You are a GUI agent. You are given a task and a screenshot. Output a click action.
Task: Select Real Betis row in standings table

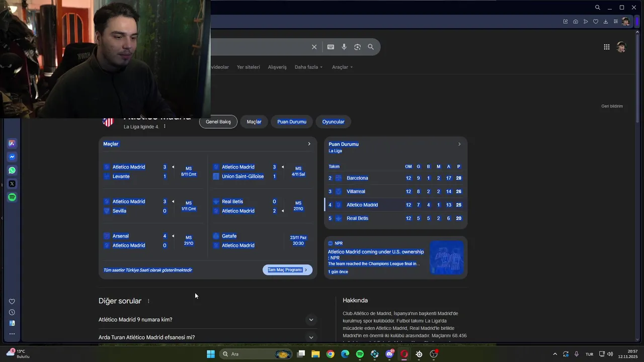click(395, 218)
